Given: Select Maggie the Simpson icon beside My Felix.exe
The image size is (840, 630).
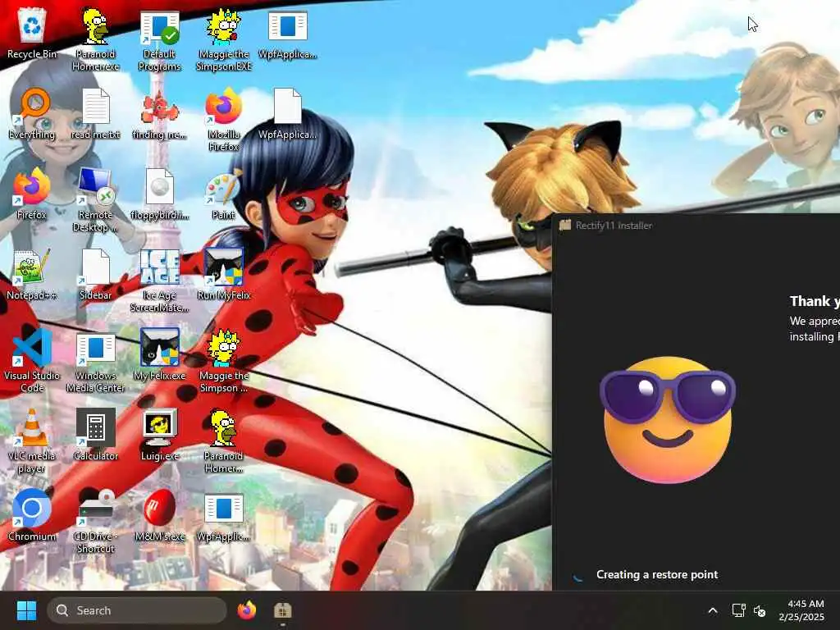Looking at the screenshot, I should click(223, 361).
